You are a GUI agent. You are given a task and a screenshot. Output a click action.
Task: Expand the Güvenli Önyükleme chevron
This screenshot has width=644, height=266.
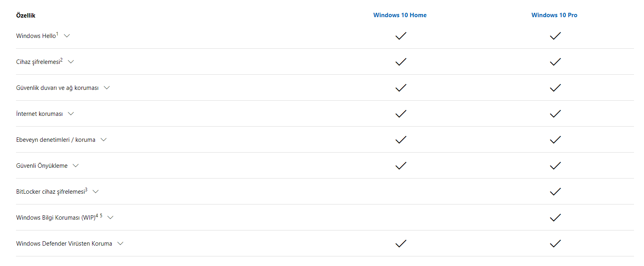click(76, 166)
